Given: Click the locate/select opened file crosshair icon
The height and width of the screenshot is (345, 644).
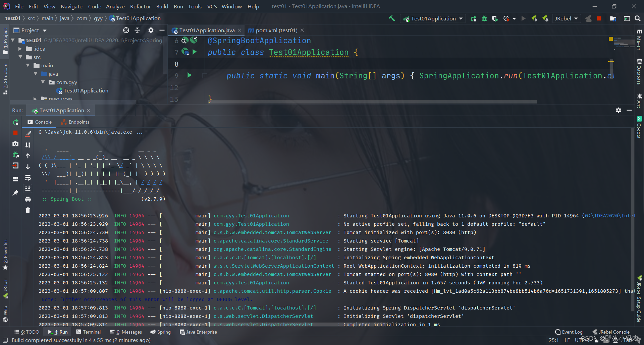Looking at the screenshot, I should click(x=126, y=30).
